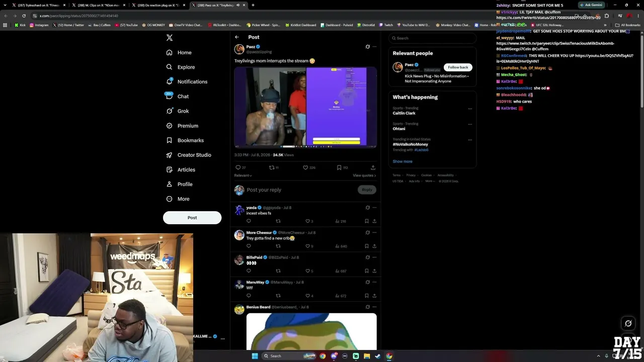Image resolution: width=644 pixels, height=362 pixels.
Task: Like More Cheesur's reply
Action: click(x=307, y=246)
